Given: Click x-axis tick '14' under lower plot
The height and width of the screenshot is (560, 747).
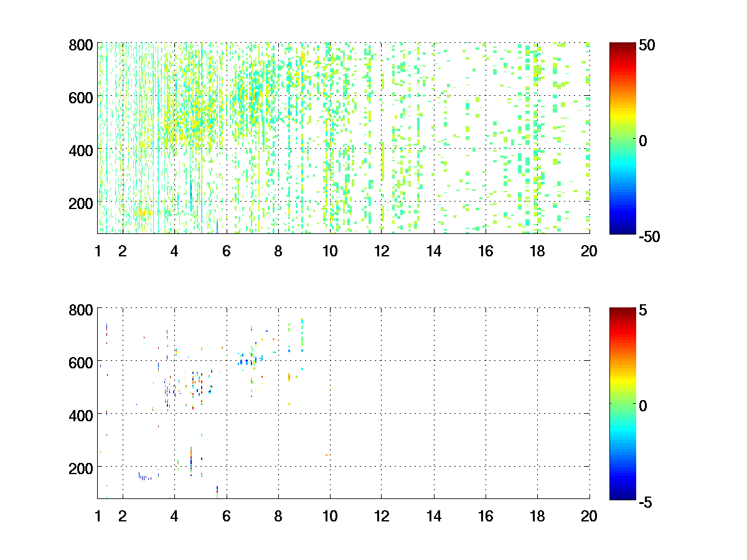Looking at the screenshot, I should click(433, 516).
